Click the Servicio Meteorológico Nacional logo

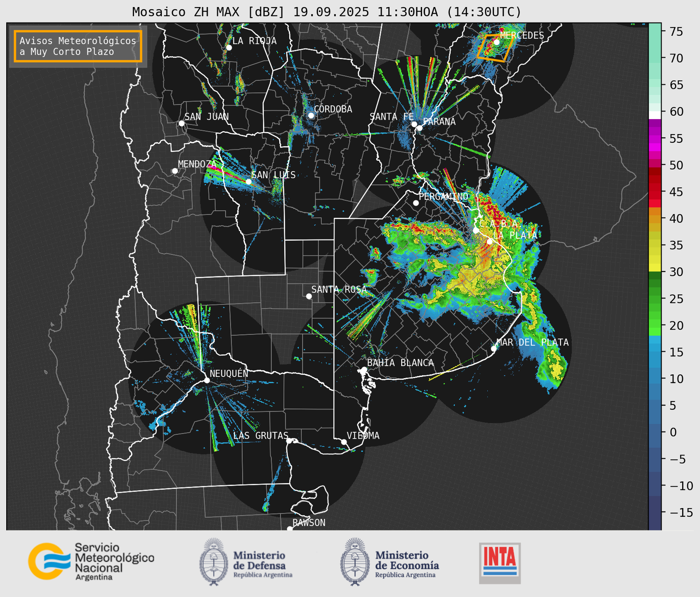click(x=91, y=561)
